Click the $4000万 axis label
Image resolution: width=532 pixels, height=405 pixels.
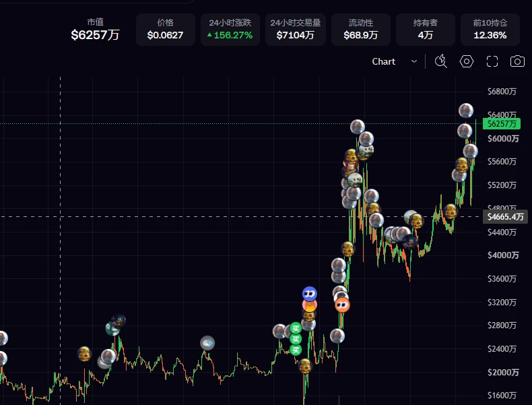503,255
